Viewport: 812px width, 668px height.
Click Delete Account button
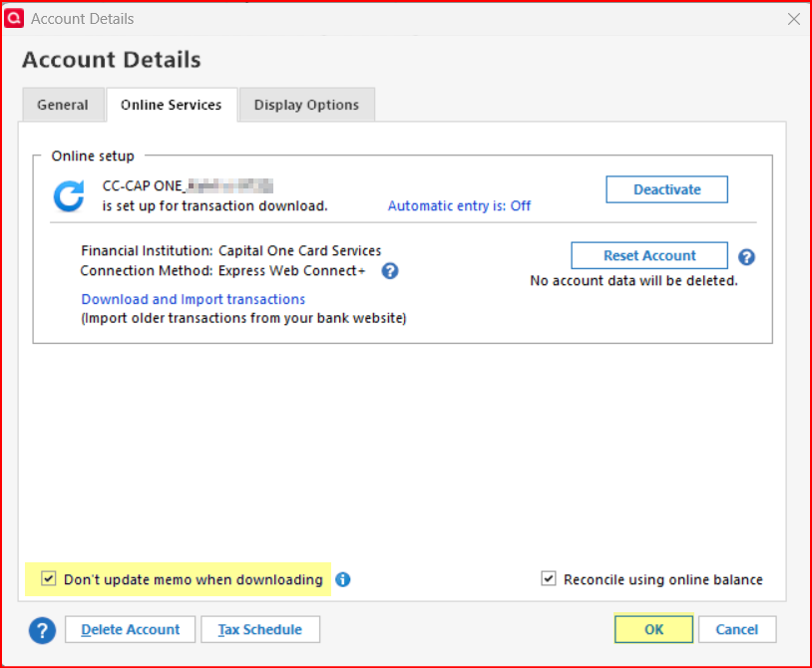click(x=130, y=629)
